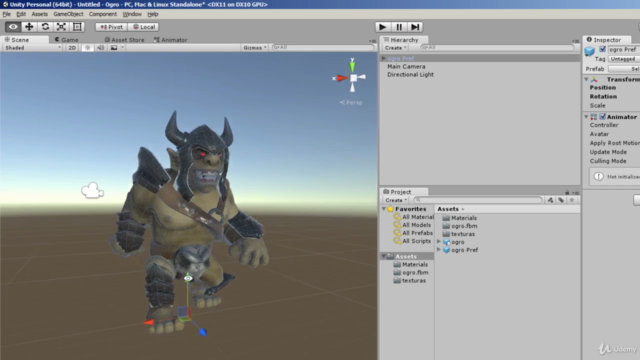This screenshot has width=640, height=360.
Task: Step forward one frame
Action: click(415, 27)
